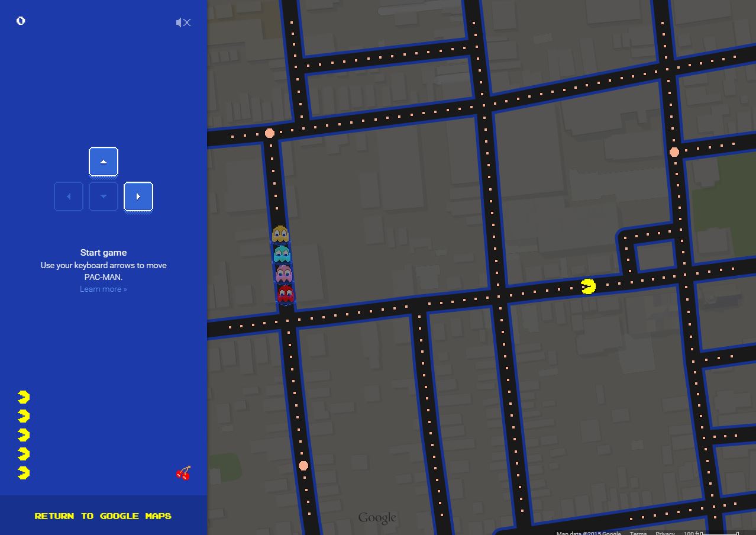Viewport: 756px width, 535px height.
Task: Click the Start game heading
Action: tap(104, 253)
